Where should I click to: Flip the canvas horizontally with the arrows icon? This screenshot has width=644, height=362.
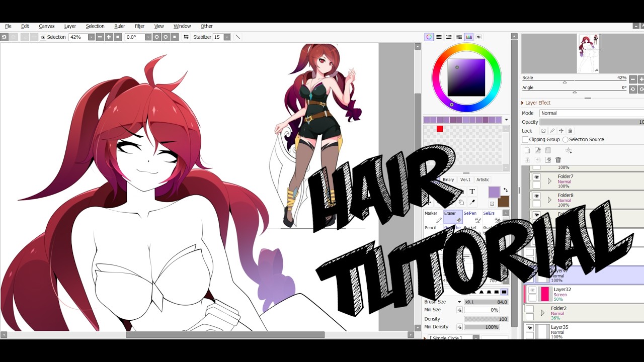point(186,37)
